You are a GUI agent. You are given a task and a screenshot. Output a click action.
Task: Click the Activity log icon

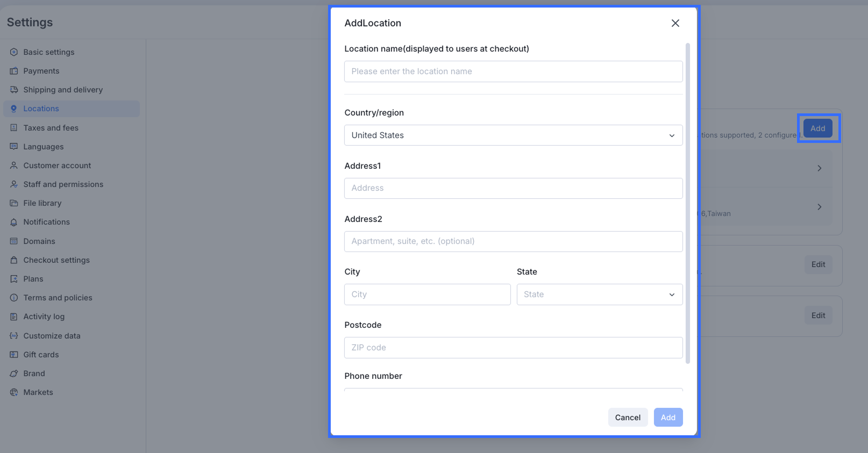pos(14,317)
